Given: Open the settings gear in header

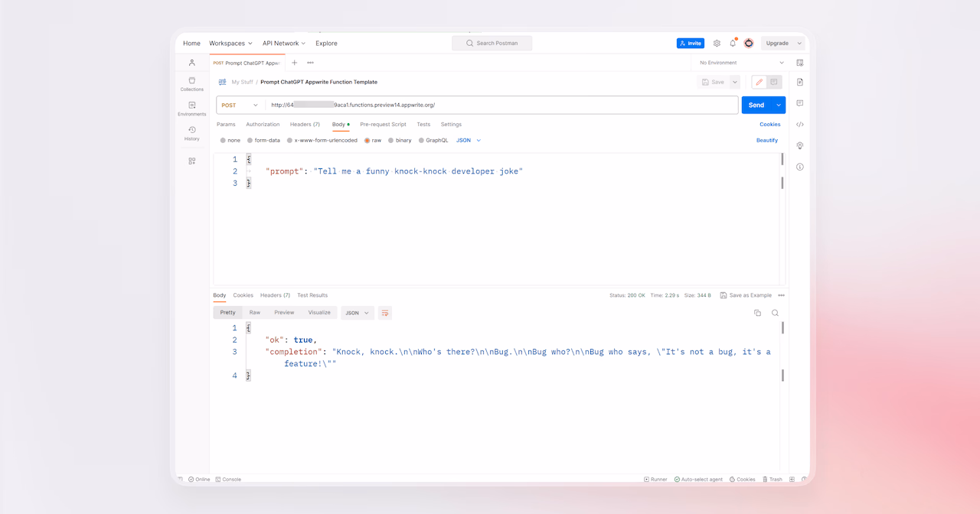Looking at the screenshot, I should pyautogui.click(x=717, y=44).
